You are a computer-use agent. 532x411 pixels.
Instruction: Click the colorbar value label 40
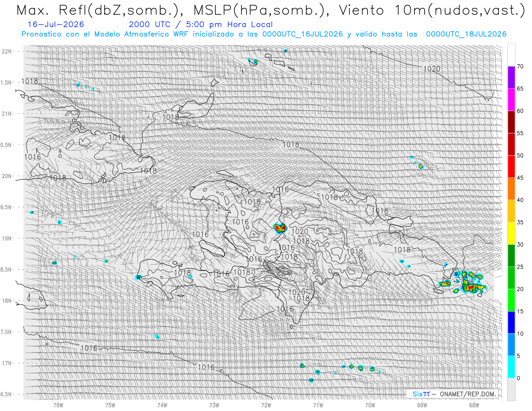tap(520, 200)
